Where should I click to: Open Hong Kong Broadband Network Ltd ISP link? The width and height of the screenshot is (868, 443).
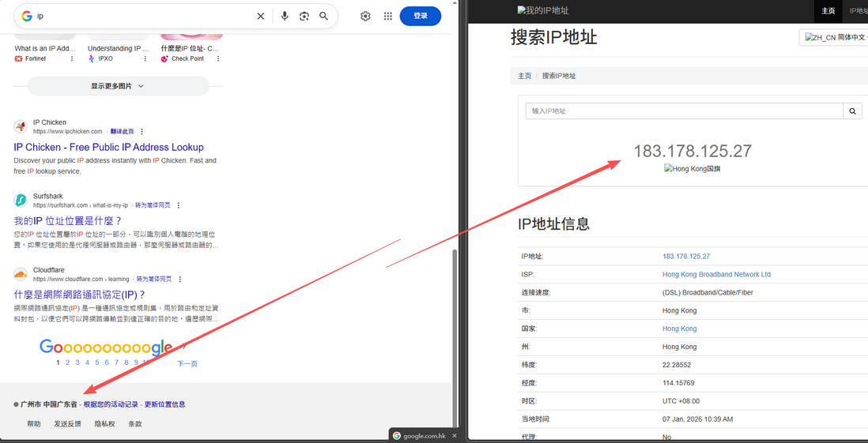coord(716,275)
